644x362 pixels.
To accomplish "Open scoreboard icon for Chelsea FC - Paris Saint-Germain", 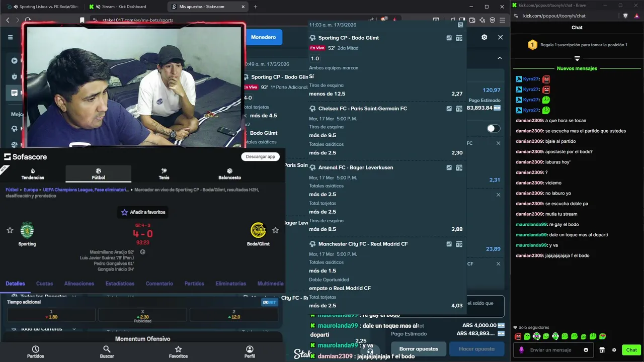I will (x=459, y=109).
